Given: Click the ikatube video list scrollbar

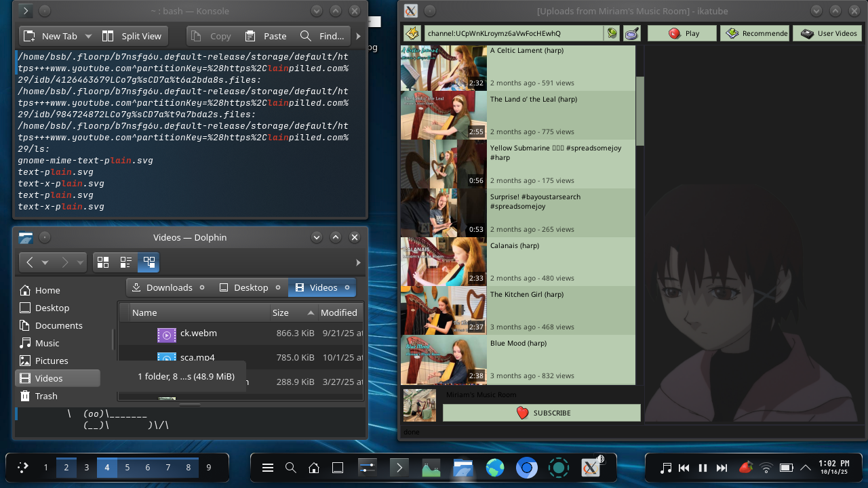Looking at the screenshot, I should click(x=639, y=108).
